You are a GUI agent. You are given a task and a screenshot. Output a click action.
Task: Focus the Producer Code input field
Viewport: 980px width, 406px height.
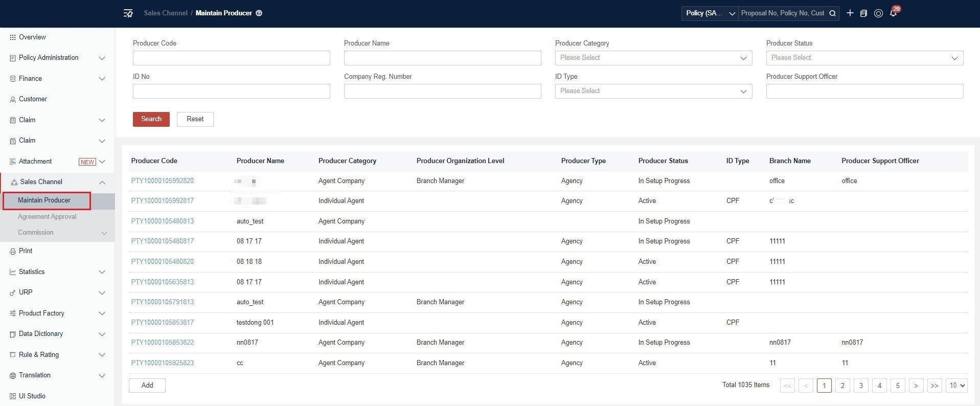click(232, 58)
